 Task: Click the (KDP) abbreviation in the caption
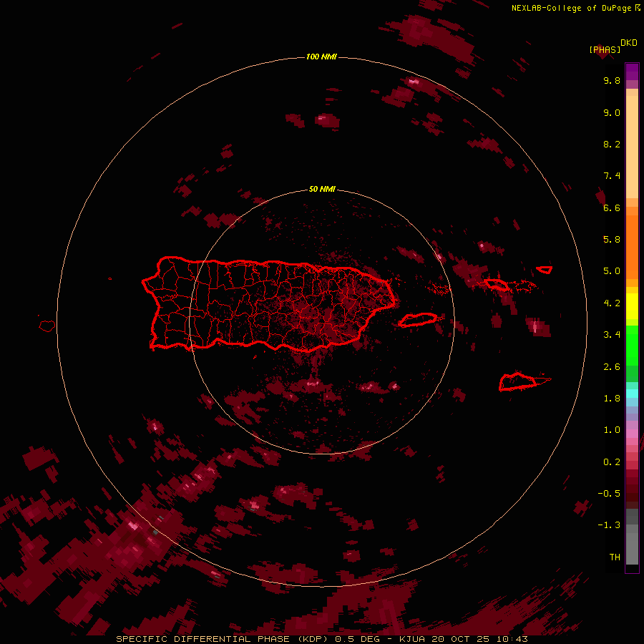coord(314,639)
